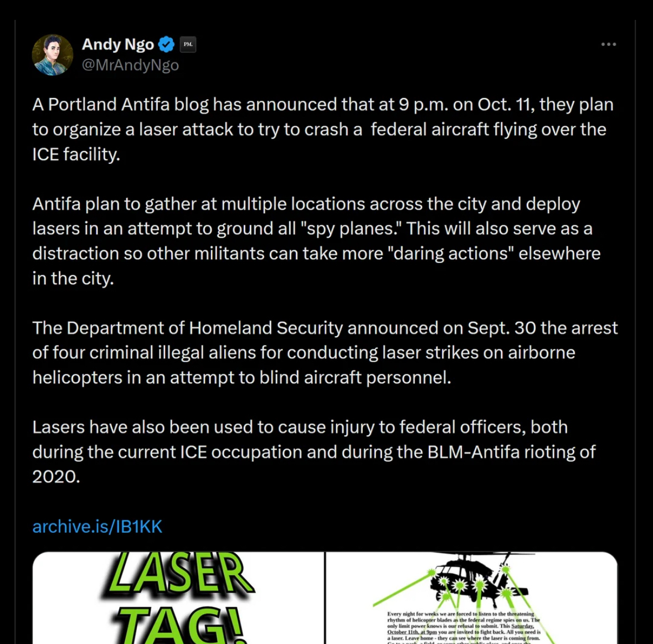Screen dimensions: 653x644
Task: Click the paragraph starting "Lasers have also been used"
Action: click(x=313, y=451)
